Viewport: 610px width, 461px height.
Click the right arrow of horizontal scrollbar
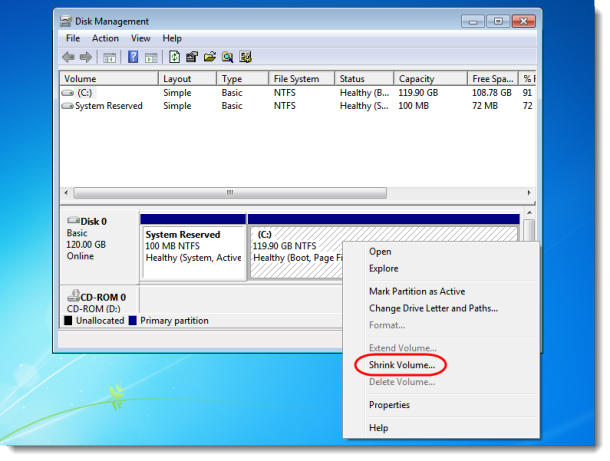(x=529, y=193)
